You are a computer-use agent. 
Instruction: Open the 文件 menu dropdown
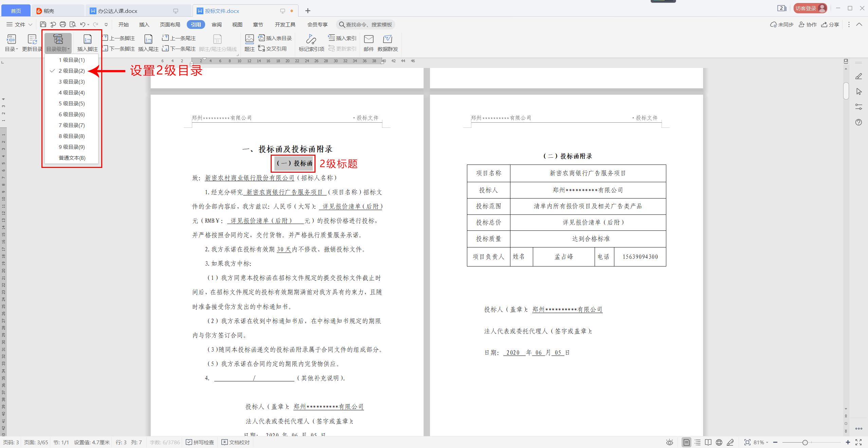point(19,24)
